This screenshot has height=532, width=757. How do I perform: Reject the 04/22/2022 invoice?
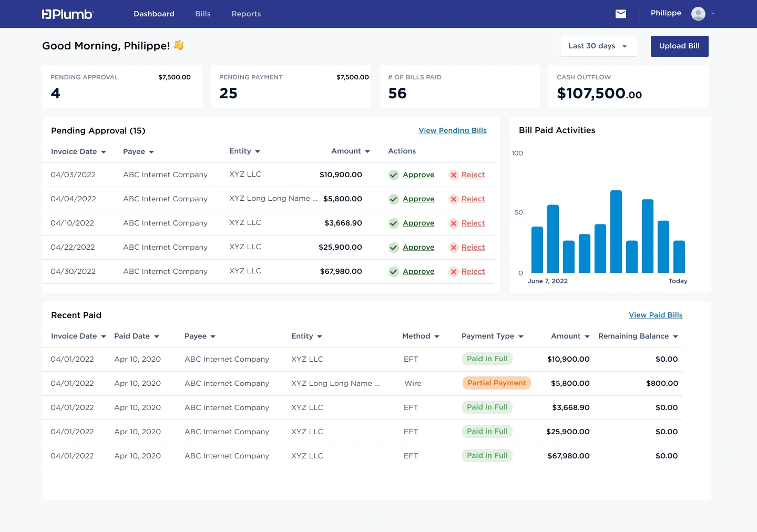coord(473,248)
